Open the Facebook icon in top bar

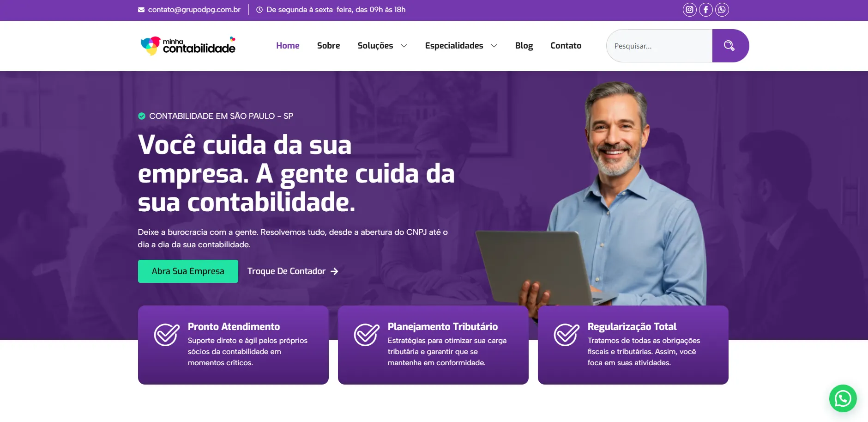click(705, 10)
